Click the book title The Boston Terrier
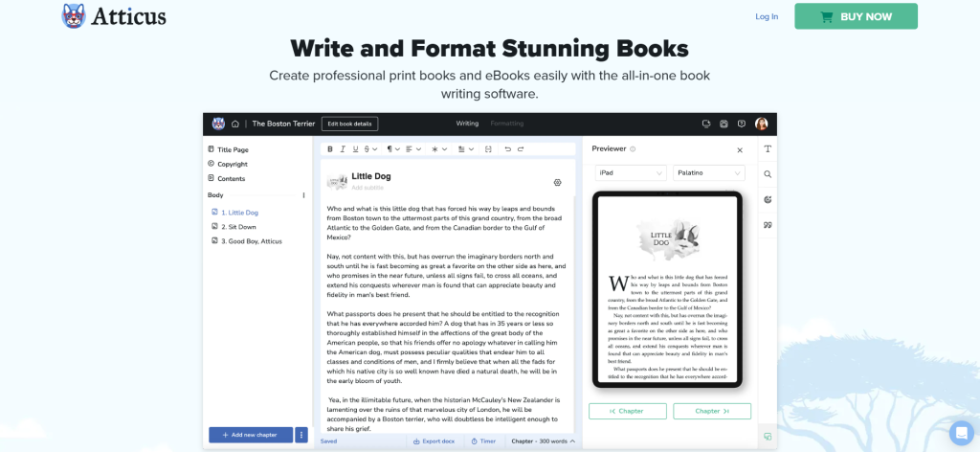The image size is (980, 452). tap(283, 124)
